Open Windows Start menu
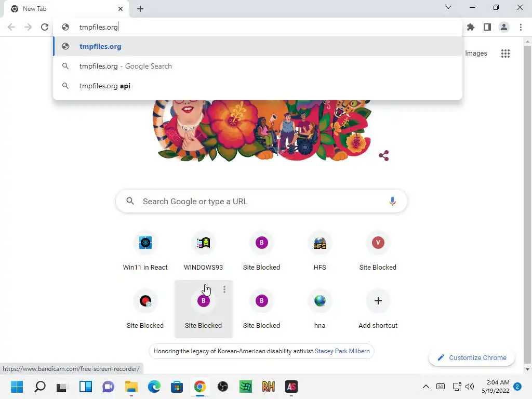Screen dimensions: 532x399 [17, 387]
